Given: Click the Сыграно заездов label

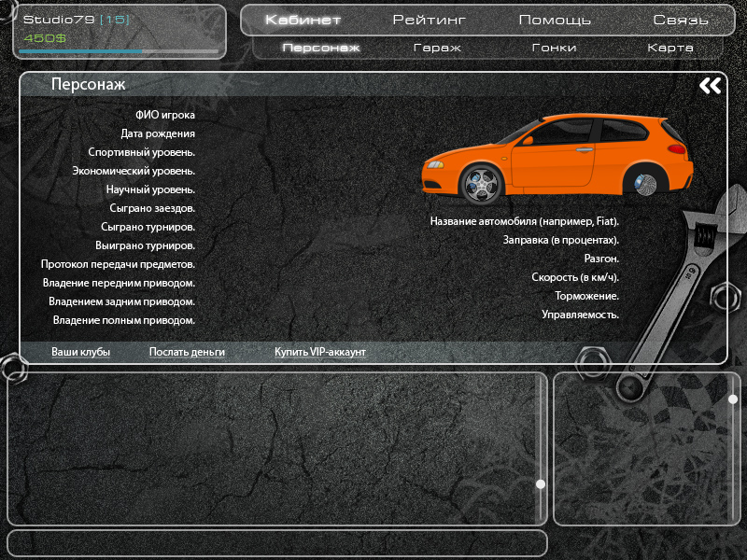Looking at the screenshot, I should (152, 208).
